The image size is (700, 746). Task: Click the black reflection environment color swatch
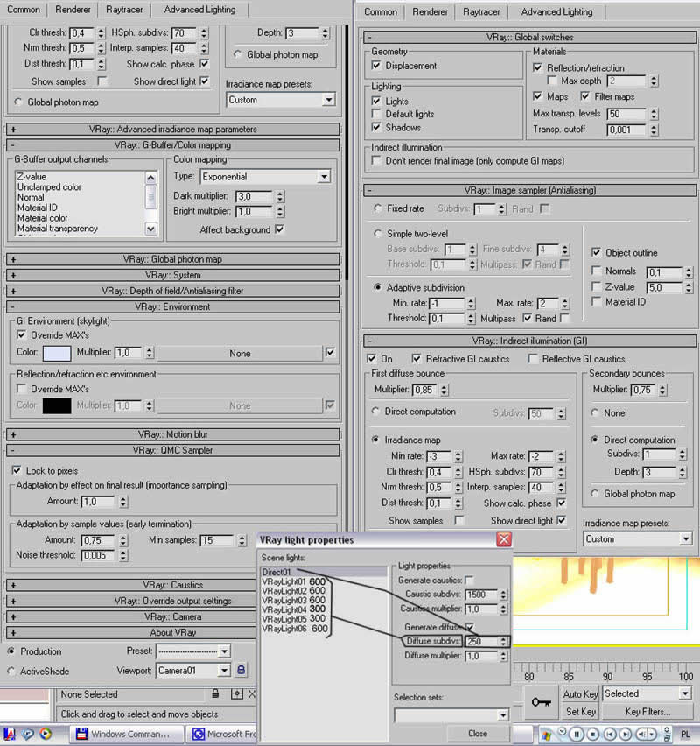(57, 405)
